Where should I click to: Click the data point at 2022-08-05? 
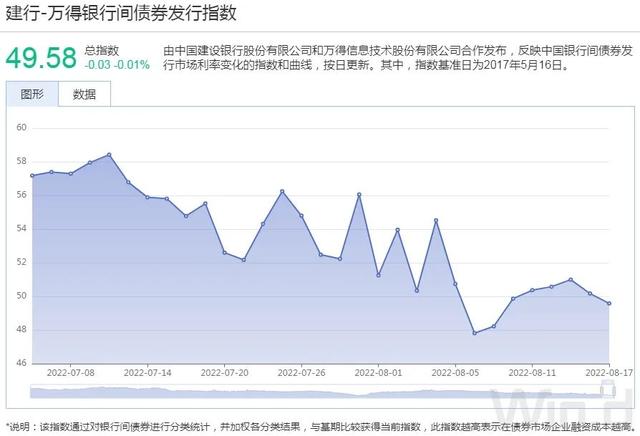click(455, 284)
